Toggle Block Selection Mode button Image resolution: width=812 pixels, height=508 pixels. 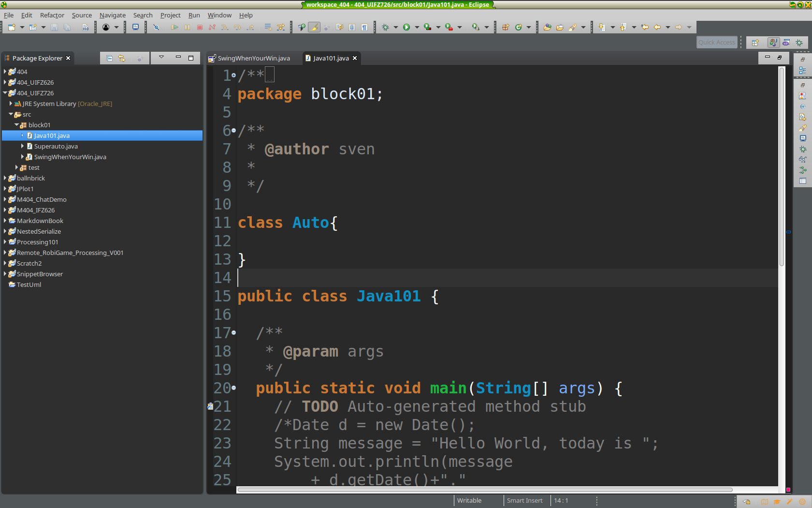click(352, 28)
